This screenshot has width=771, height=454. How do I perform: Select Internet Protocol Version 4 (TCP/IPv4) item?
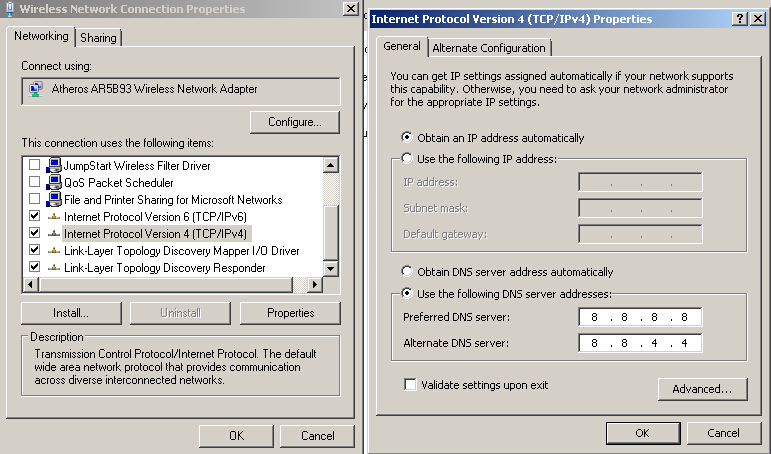click(157, 234)
